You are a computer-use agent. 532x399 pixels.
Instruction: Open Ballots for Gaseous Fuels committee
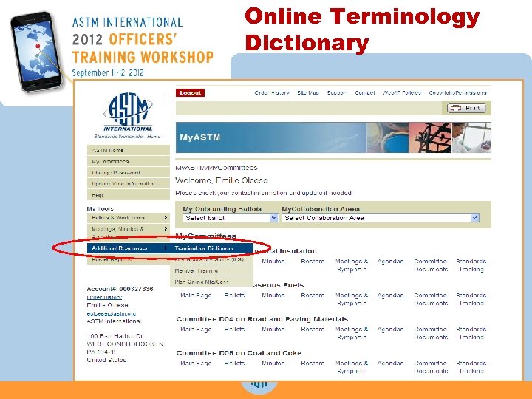click(234, 295)
